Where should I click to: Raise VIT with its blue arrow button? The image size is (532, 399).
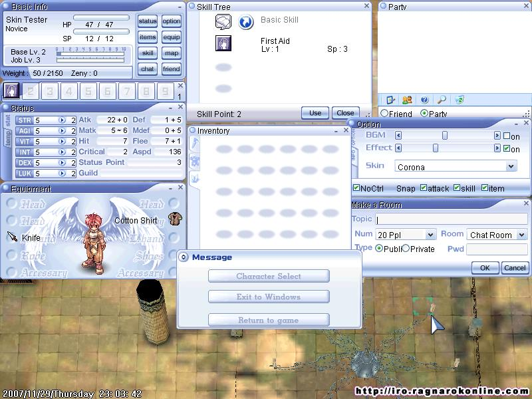(x=62, y=142)
